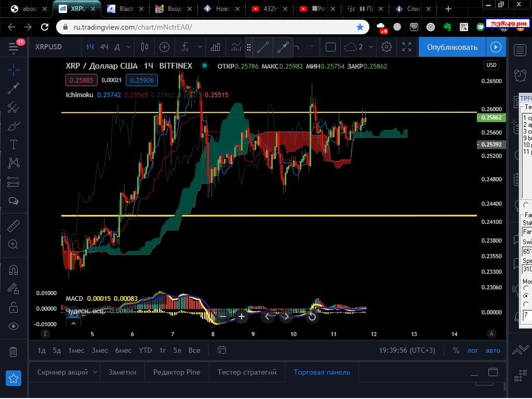The width and height of the screenshot is (532, 399).
Task: Remove drawings with the trash icon
Action: [x=14, y=352]
